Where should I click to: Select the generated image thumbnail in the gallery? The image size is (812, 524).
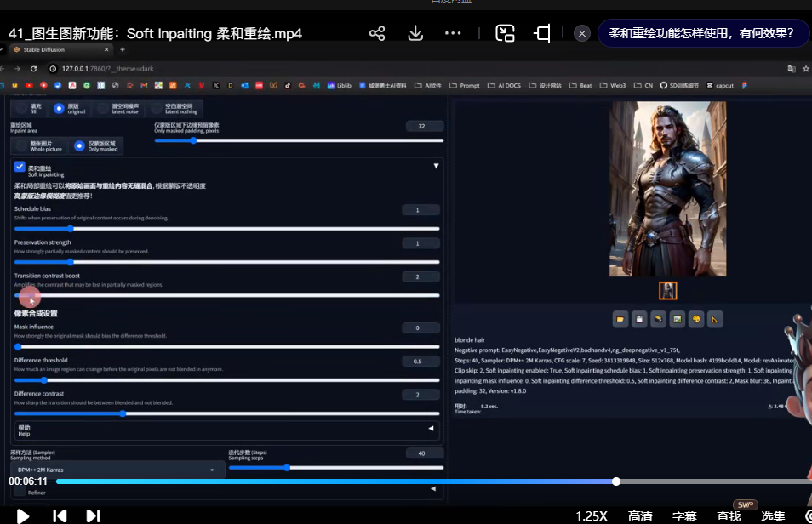pyautogui.click(x=667, y=290)
